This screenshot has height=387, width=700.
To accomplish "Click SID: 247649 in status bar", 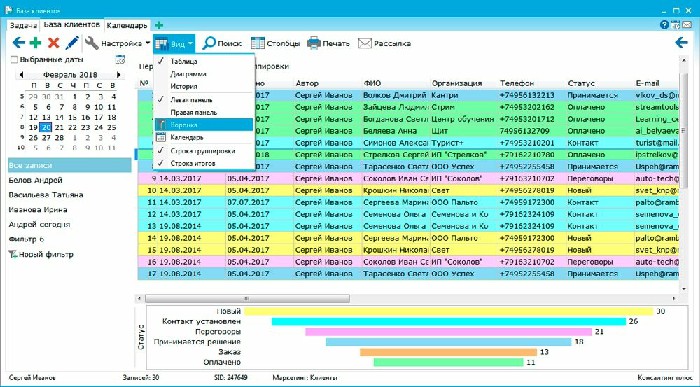I will 231,378.
